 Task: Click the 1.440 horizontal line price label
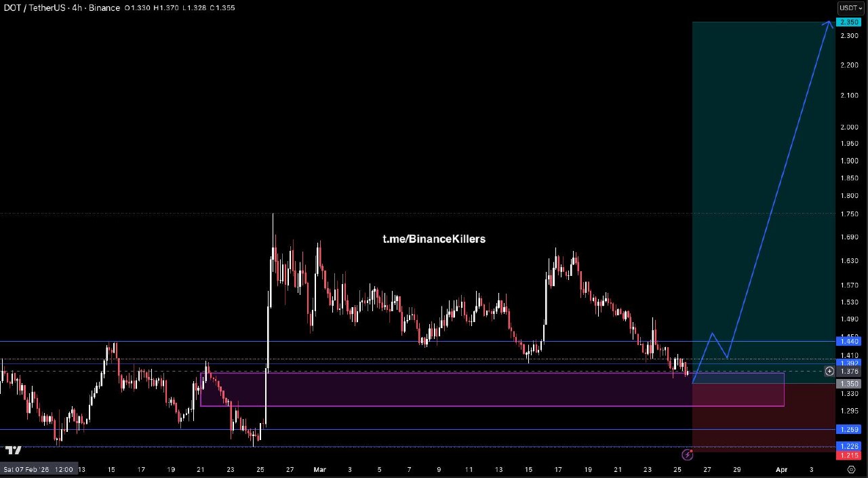tap(850, 342)
